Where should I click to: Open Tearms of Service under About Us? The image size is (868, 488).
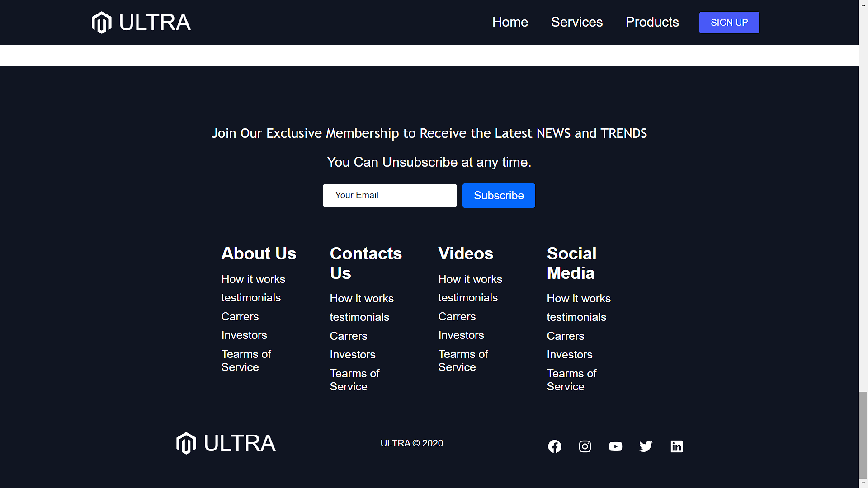246,361
